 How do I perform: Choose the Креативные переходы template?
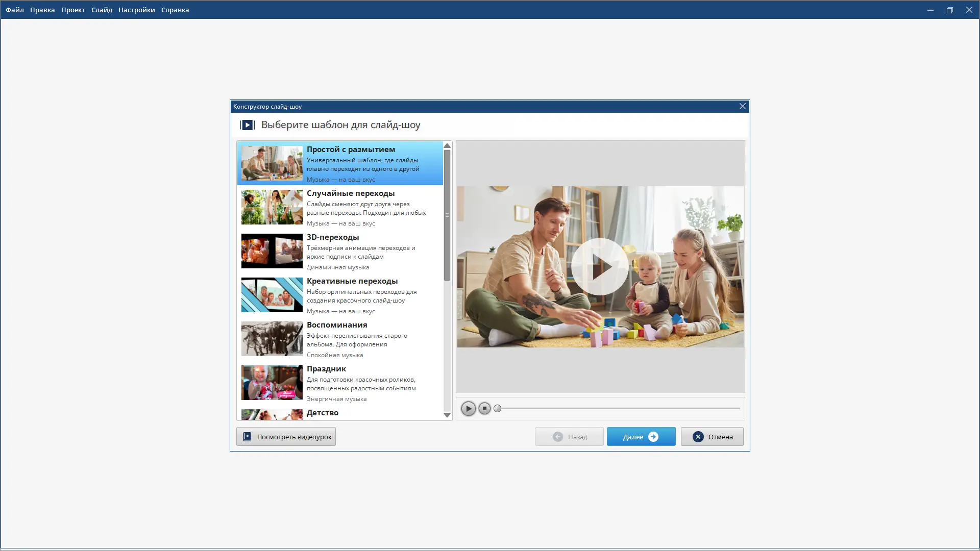tap(340, 295)
